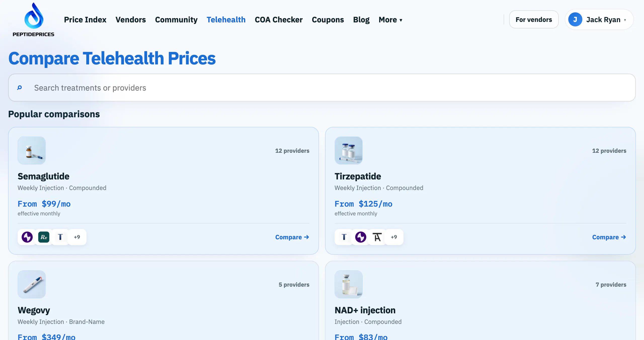The height and width of the screenshot is (340, 644).
Task: Expand the Jack Ryan account dropdown
Action: 599,19
